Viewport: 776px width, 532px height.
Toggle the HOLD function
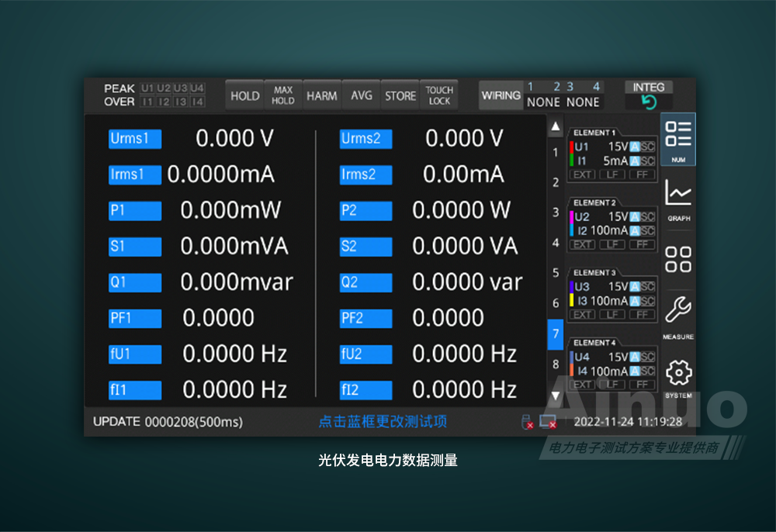(244, 96)
